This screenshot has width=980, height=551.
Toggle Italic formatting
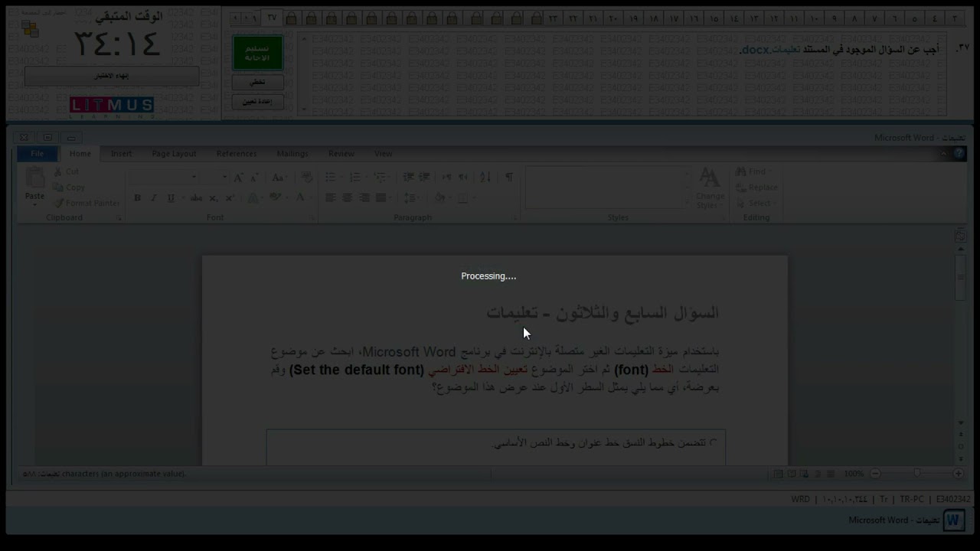tap(153, 197)
